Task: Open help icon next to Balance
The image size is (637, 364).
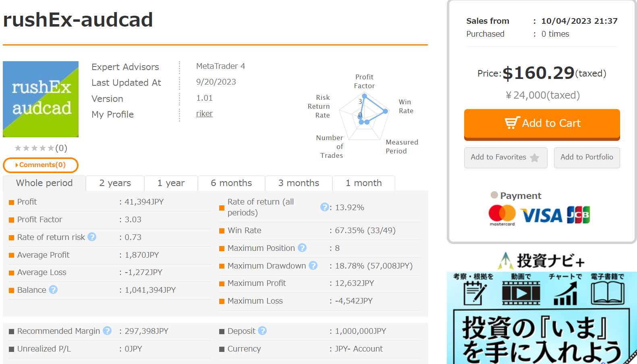Action: pos(53,290)
